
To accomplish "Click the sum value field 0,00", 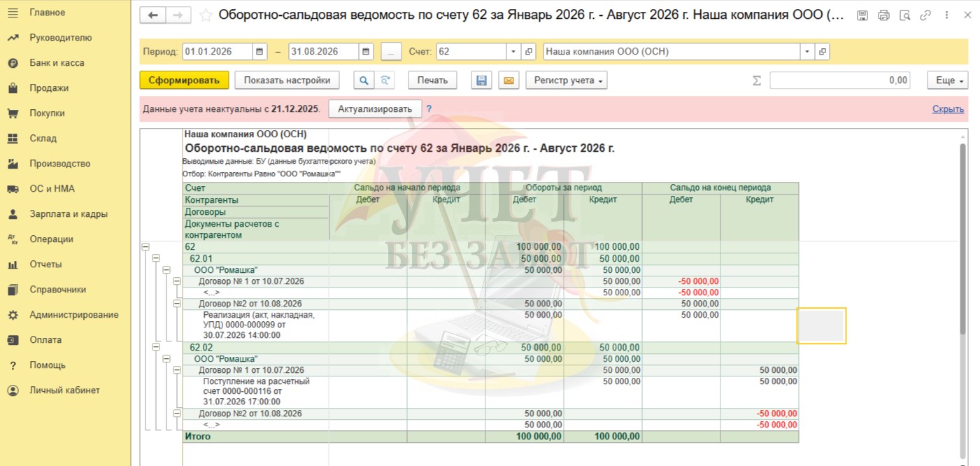I will click(840, 80).
